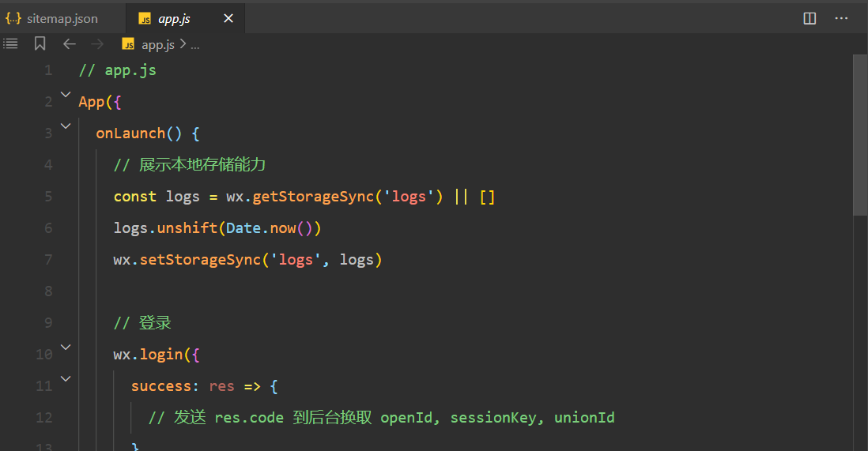Click 'onLaunch' on line 3
Screen dimensions: 868x451
[x=130, y=133]
